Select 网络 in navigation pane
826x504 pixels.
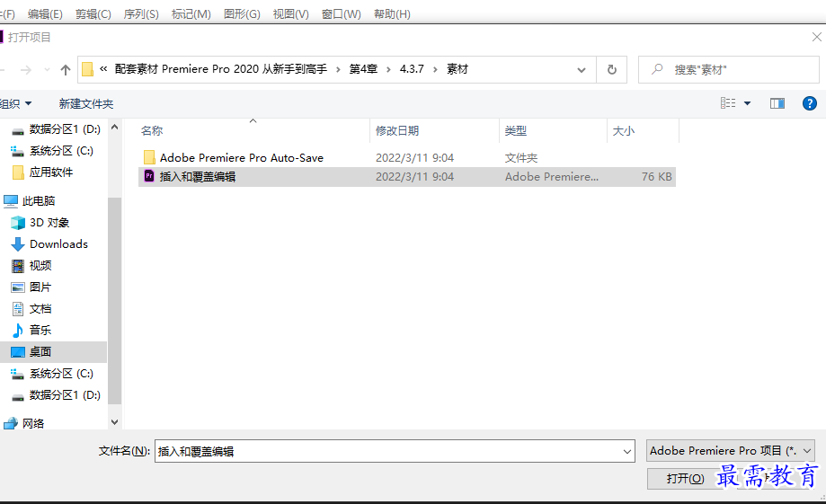pyautogui.click(x=33, y=423)
